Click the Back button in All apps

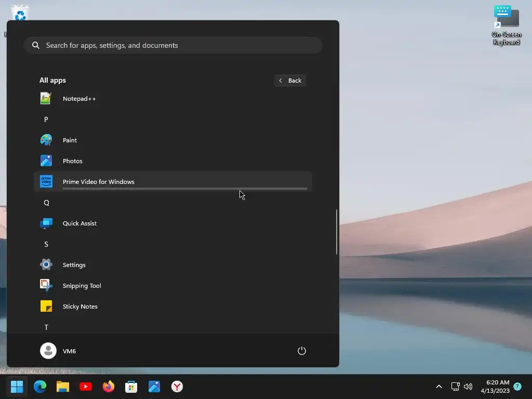(290, 81)
